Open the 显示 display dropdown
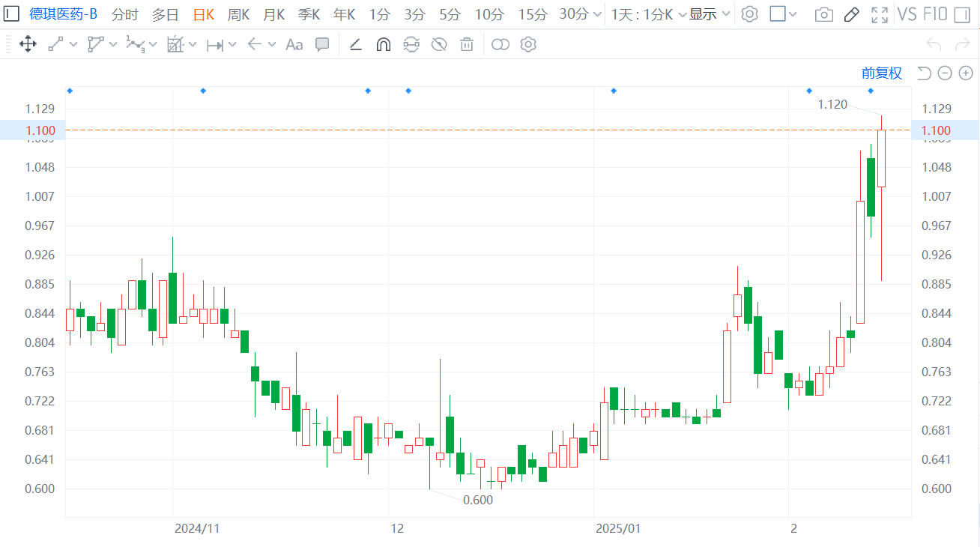Viewport: 980px width, 547px height. point(710,13)
